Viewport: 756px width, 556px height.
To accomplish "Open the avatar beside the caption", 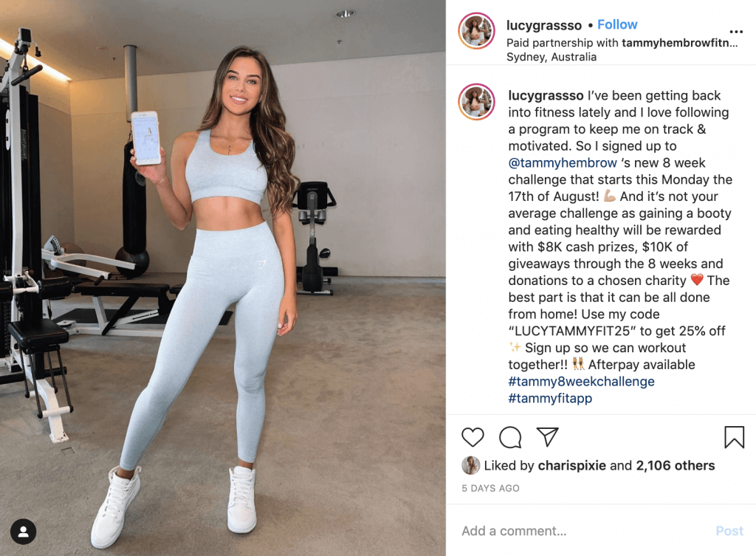I will coord(476,102).
